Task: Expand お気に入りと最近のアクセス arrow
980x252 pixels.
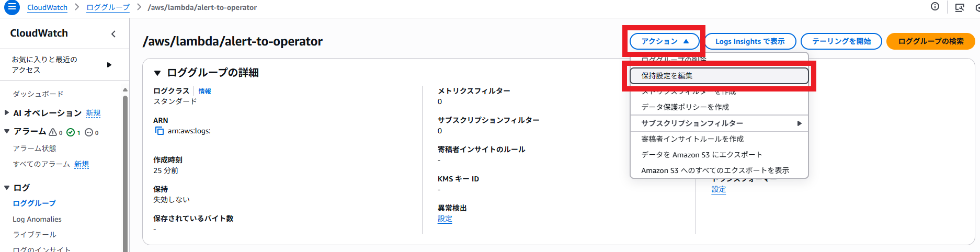Action: point(109,65)
